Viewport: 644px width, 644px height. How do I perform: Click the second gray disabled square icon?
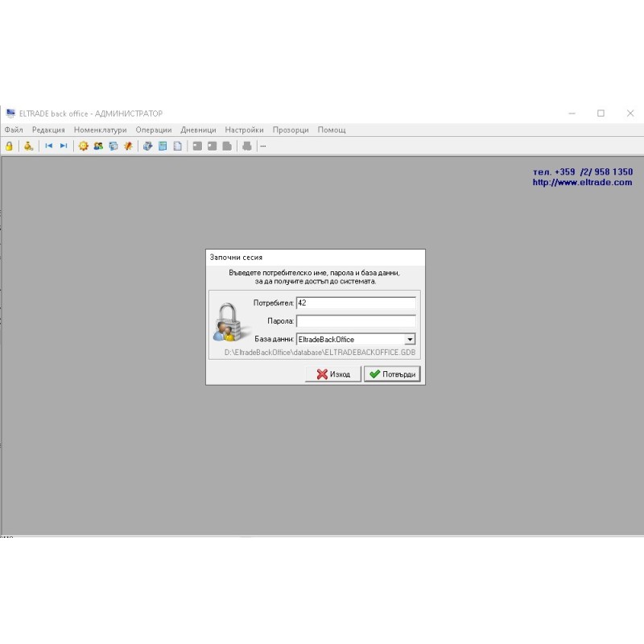[213, 146]
